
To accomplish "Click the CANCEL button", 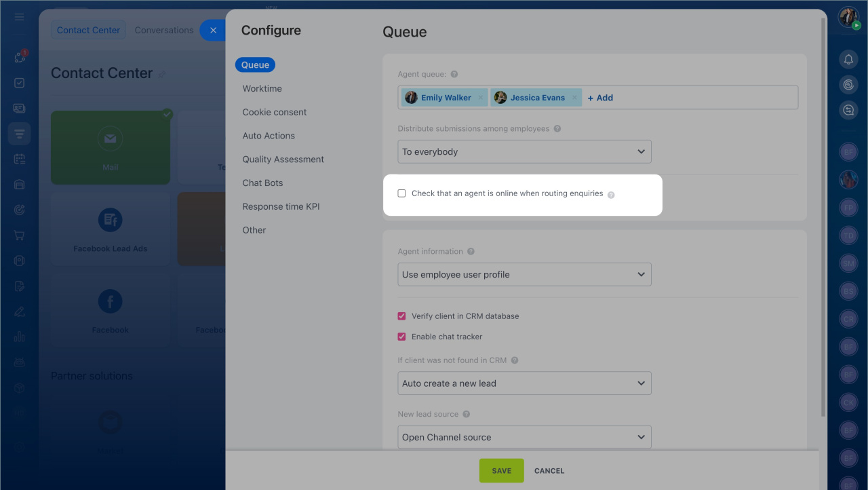I will (x=549, y=471).
